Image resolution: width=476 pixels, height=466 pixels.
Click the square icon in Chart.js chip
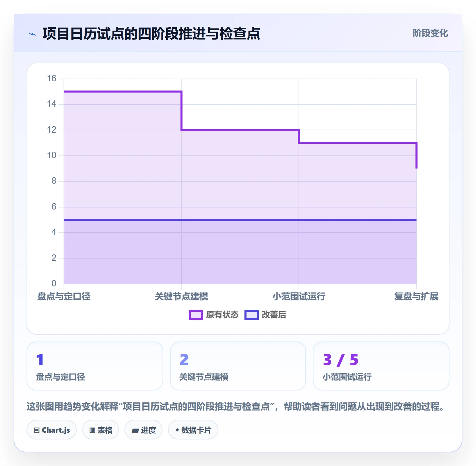pos(37,430)
